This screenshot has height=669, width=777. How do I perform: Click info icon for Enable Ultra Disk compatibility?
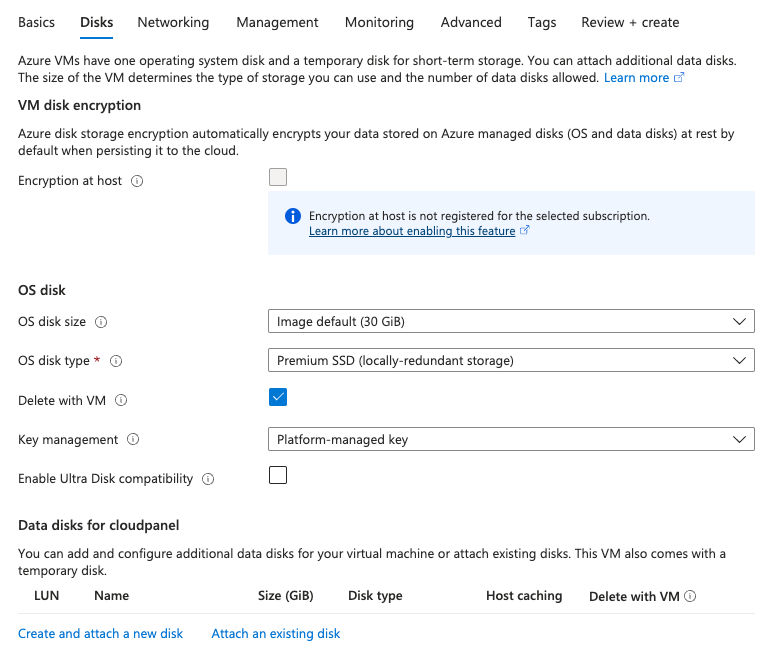coord(208,479)
